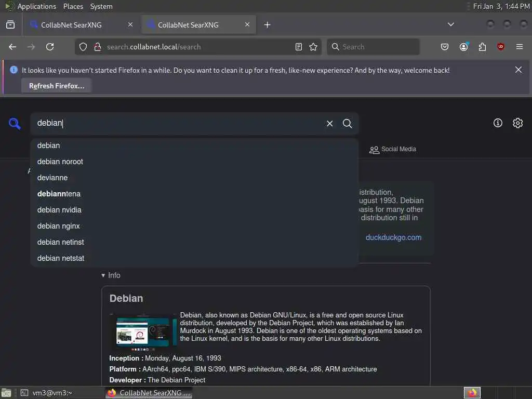This screenshot has width=532, height=399.
Task: Dismiss the Firefox refresh notification bar
Action: (x=518, y=70)
